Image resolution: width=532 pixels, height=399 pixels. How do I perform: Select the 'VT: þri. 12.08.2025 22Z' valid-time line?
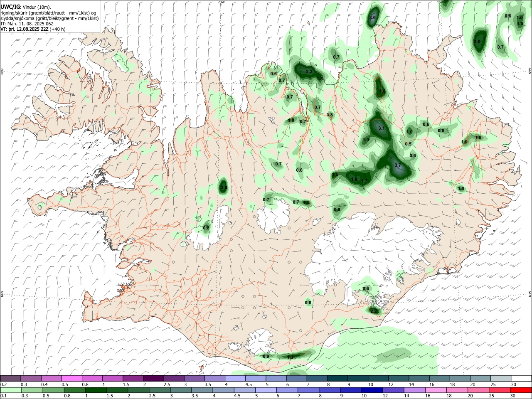(25, 29)
